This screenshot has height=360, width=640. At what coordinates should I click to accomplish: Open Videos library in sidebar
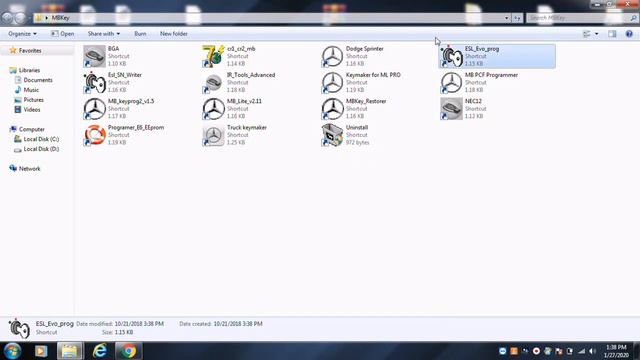tap(32, 109)
